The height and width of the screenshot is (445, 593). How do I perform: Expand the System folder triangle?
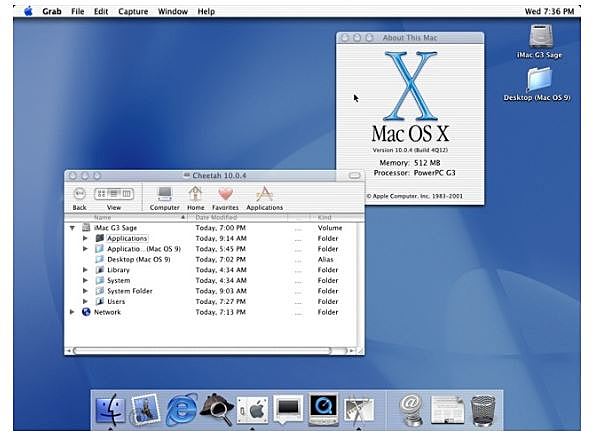(85, 281)
